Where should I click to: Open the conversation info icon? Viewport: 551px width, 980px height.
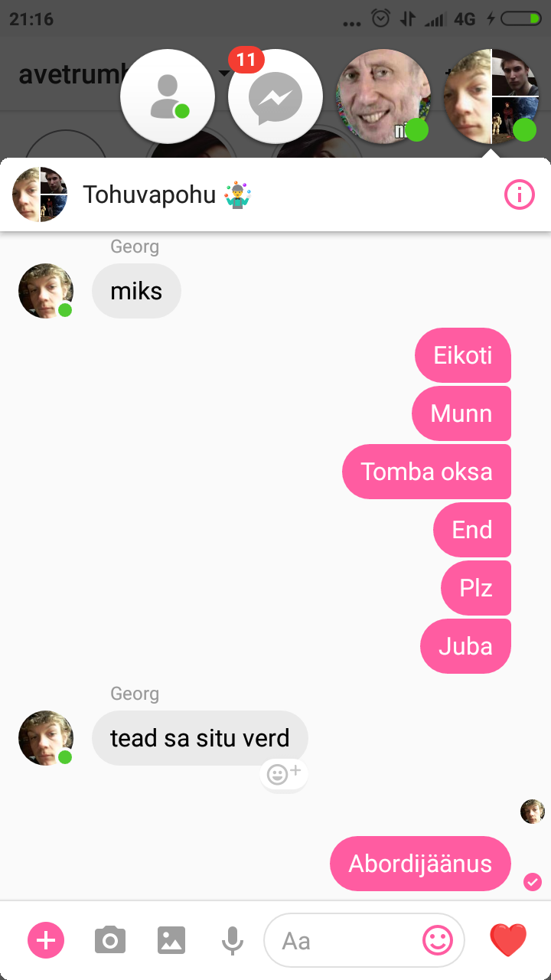520,195
